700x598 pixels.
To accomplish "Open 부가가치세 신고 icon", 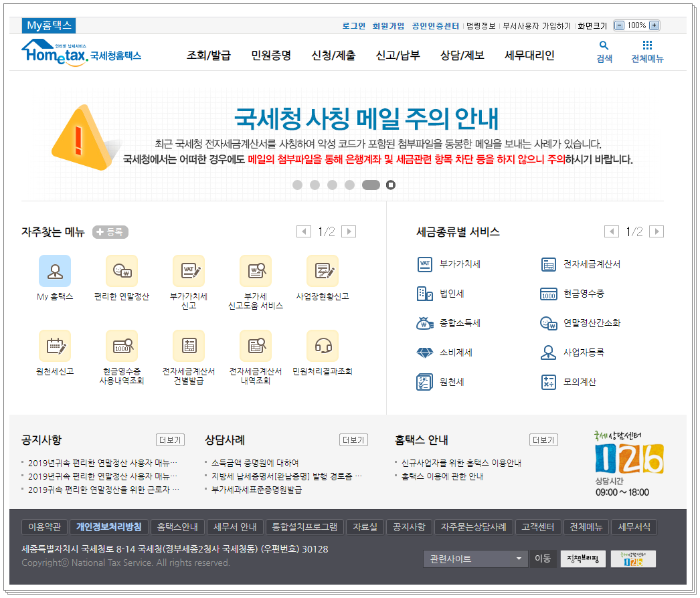I will click(189, 270).
